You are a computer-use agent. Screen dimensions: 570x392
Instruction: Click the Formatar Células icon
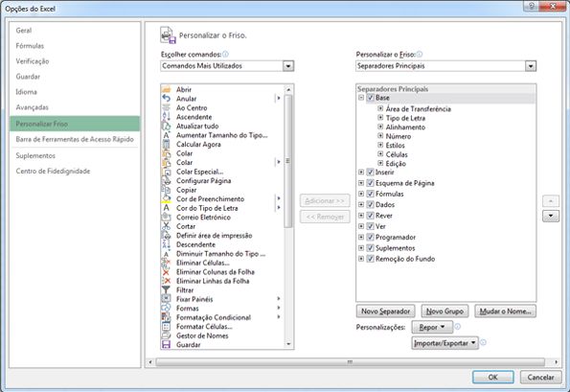coord(166,326)
